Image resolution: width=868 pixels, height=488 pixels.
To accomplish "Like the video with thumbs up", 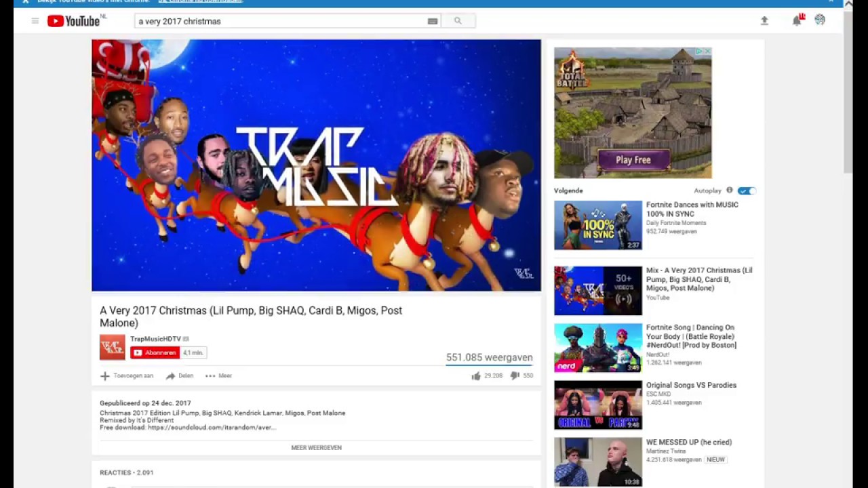I will coord(476,375).
